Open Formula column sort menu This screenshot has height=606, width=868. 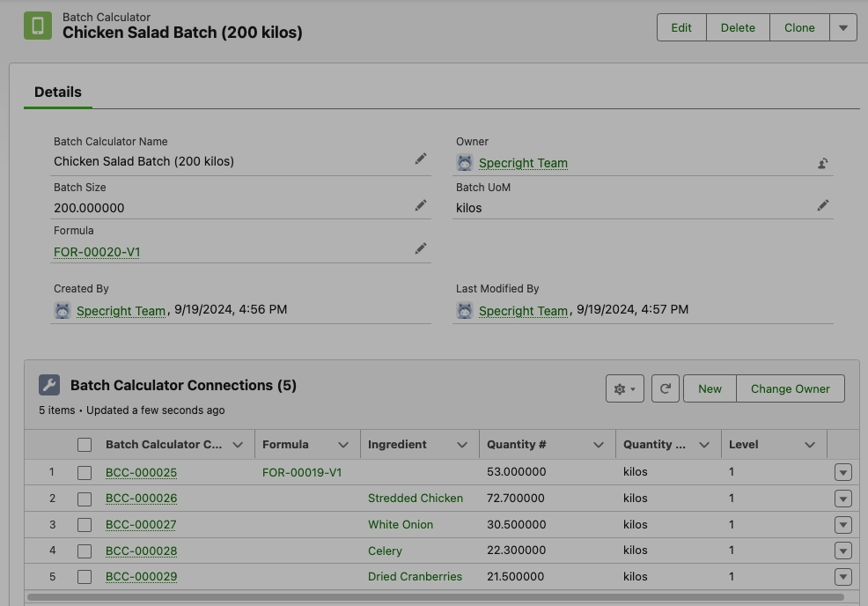[343, 445]
